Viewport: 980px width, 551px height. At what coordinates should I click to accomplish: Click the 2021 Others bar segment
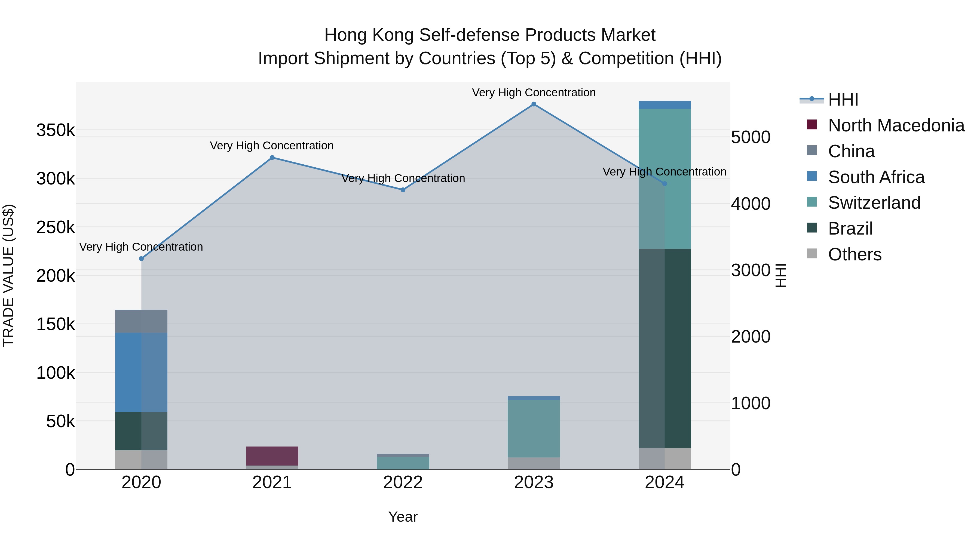click(x=272, y=467)
